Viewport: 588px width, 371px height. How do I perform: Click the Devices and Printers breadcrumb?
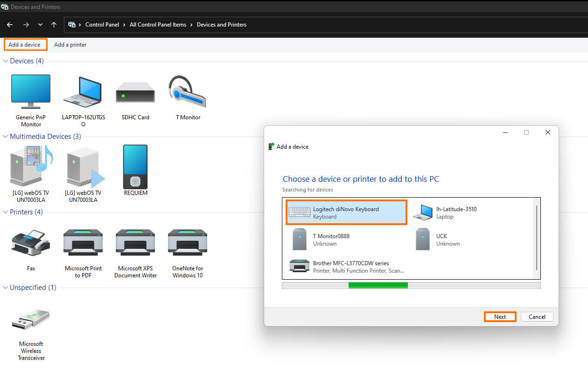(222, 25)
